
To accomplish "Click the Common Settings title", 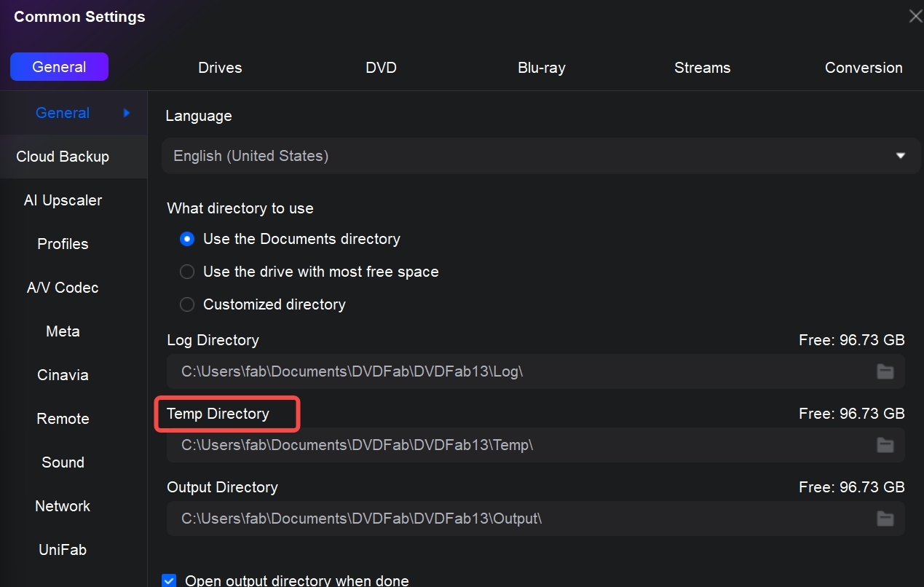I will pyautogui.click(x=79, y=17).
